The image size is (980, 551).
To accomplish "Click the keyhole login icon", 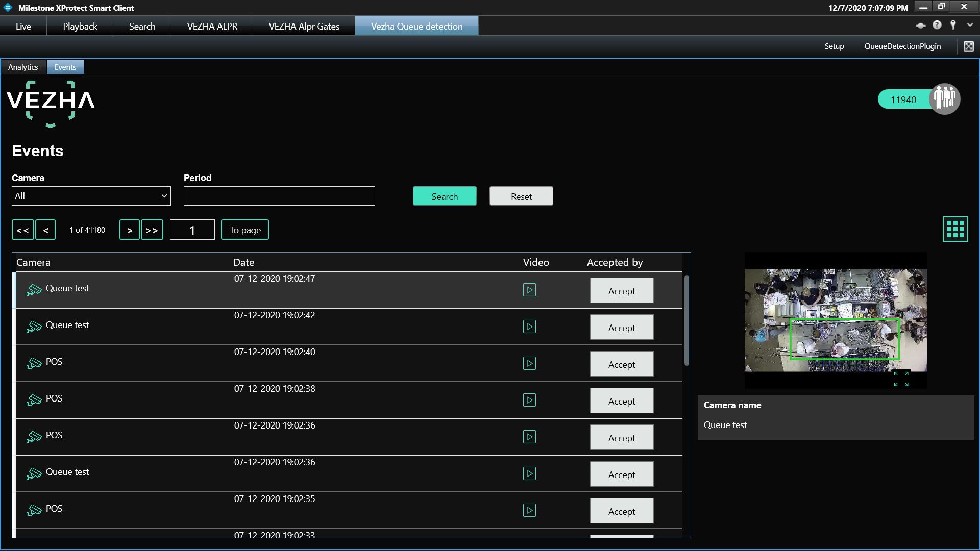I will (953, 25).
